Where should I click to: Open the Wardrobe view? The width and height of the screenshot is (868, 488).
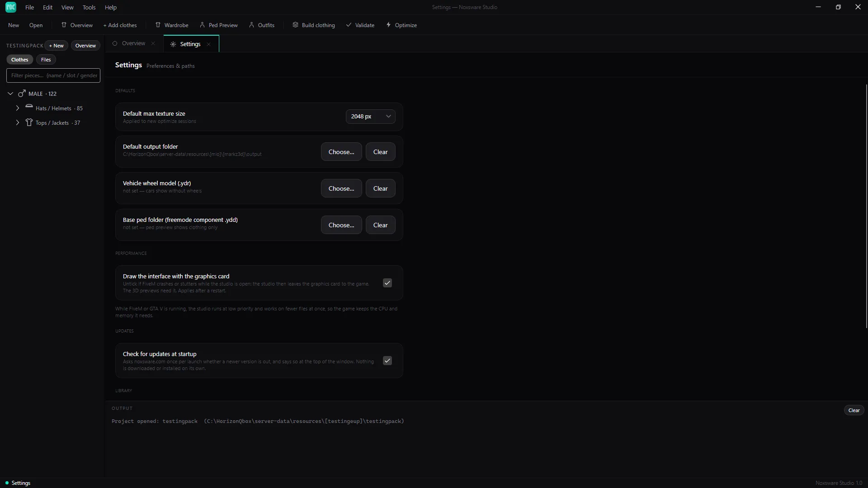172,25
